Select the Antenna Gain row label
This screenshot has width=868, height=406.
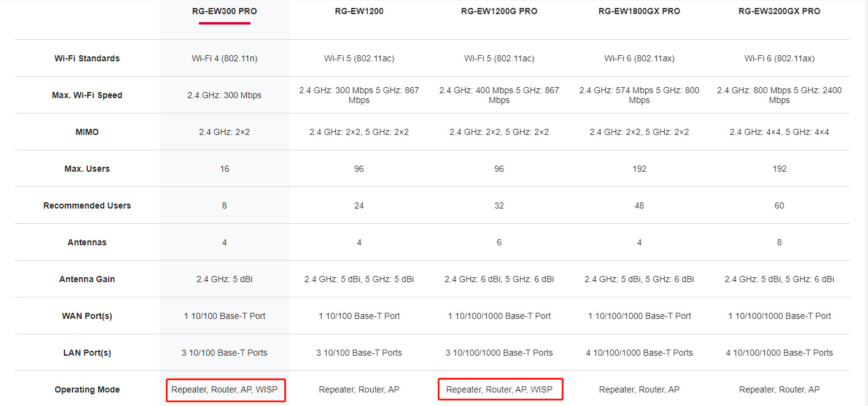[x=87, y=279]
